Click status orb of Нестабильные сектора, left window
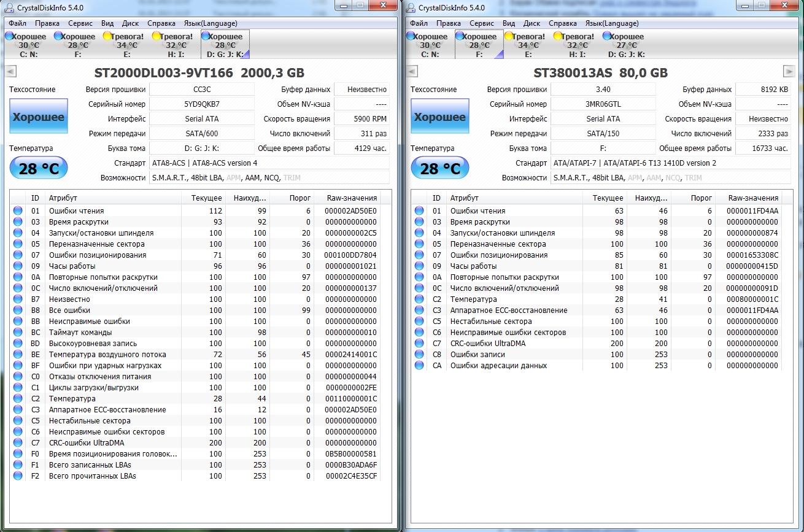Screen dimensions: 804x532 tap(18, 421)
